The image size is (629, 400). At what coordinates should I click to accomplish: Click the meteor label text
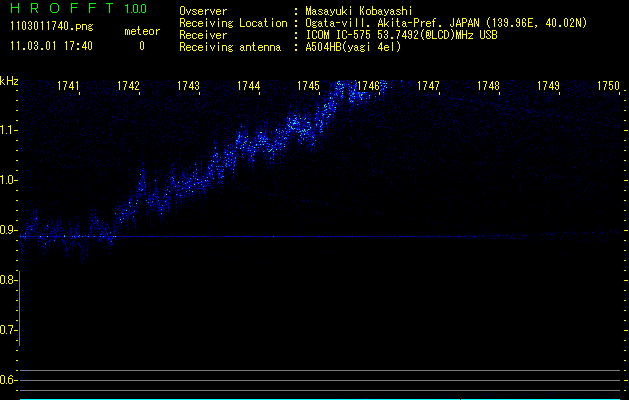(x=141, y=32)
